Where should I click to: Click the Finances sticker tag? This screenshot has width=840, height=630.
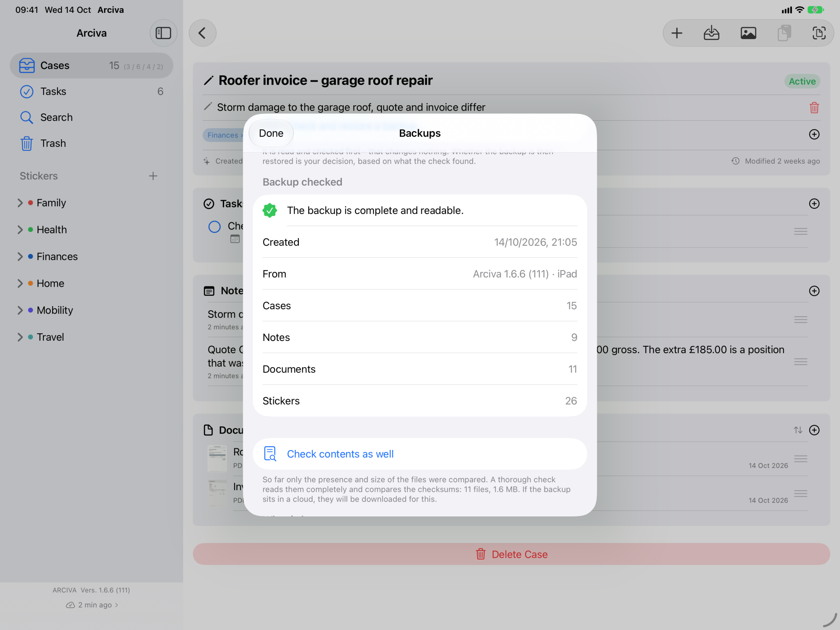(x=224, y=135)
